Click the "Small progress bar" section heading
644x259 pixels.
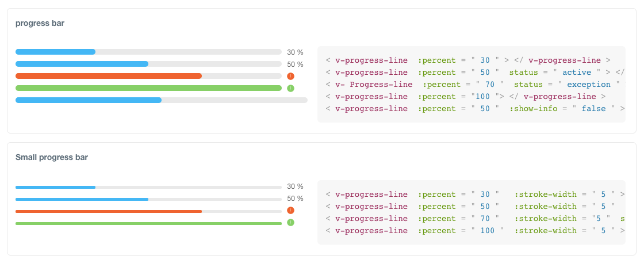pos(51,157)
